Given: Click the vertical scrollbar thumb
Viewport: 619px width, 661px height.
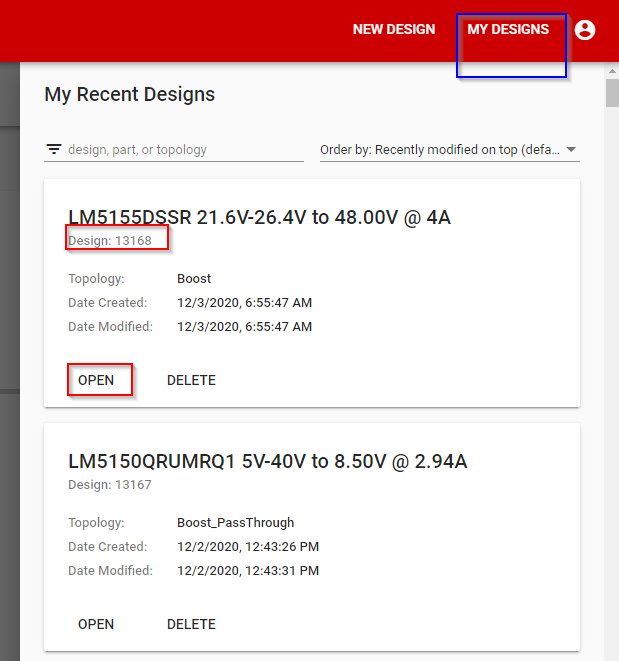Looking at the screenshot, I should (x=612, y=93).
